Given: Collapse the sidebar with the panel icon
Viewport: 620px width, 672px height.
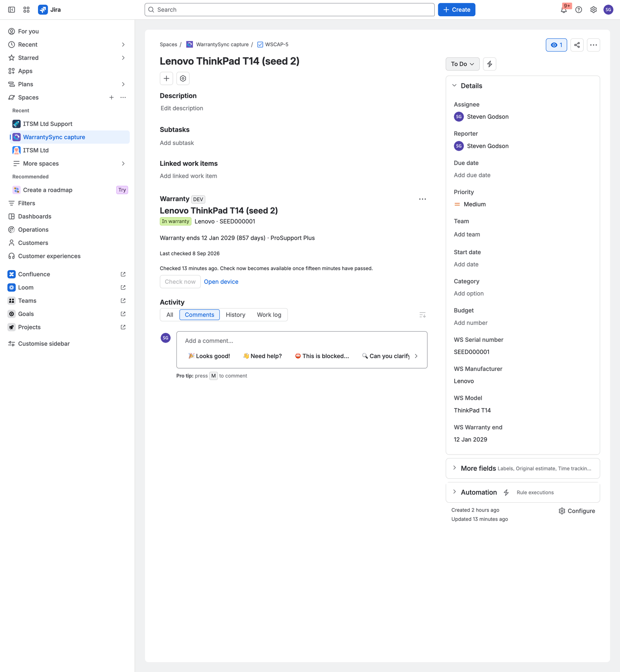Looking at the screenshot, I should pos(12,10).
